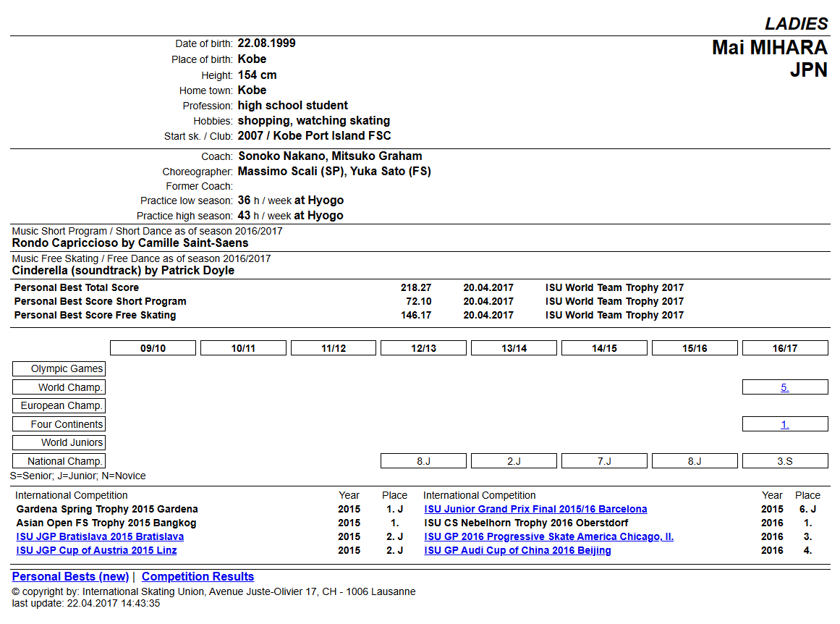Image resolution: width=840 pixels, height=624 pixels.
Task: Click National Champ. 13/14 cell '2.J'
Action: [x=514, y=461]
